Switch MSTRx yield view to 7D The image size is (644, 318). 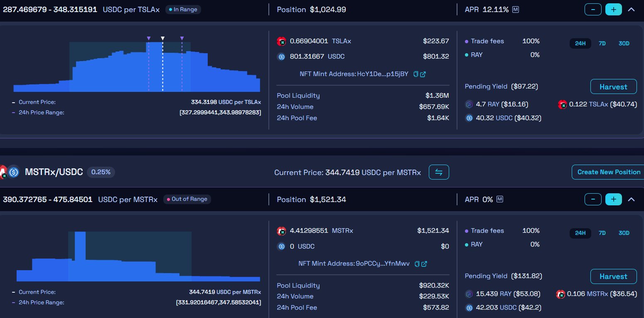(602, 233)
